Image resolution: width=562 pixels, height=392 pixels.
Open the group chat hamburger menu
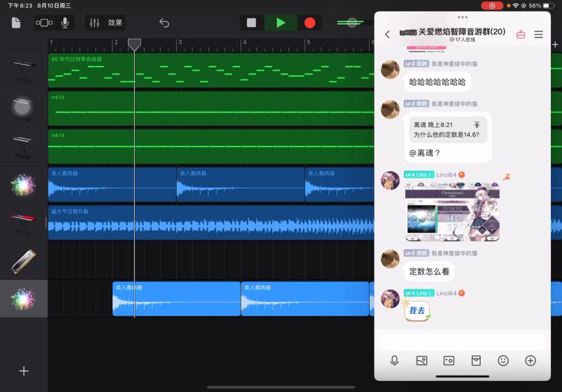(x=538, y=35)
